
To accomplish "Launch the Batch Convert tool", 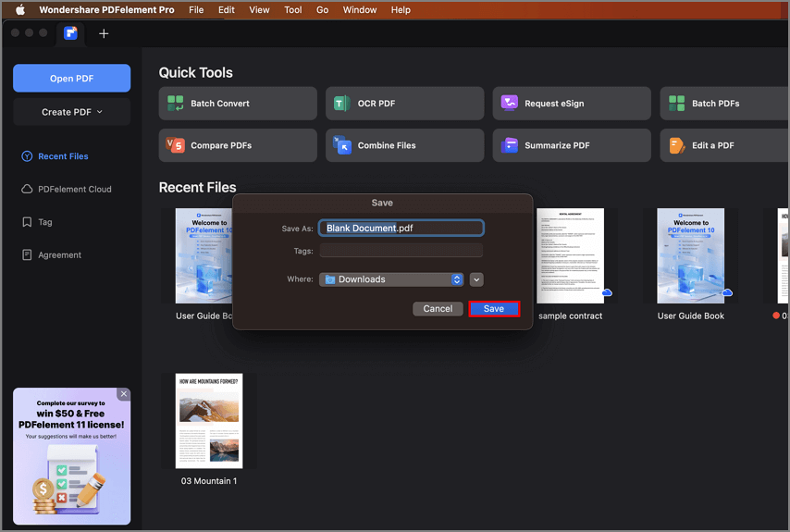I will pyautogui.click(x=238, y=104).
